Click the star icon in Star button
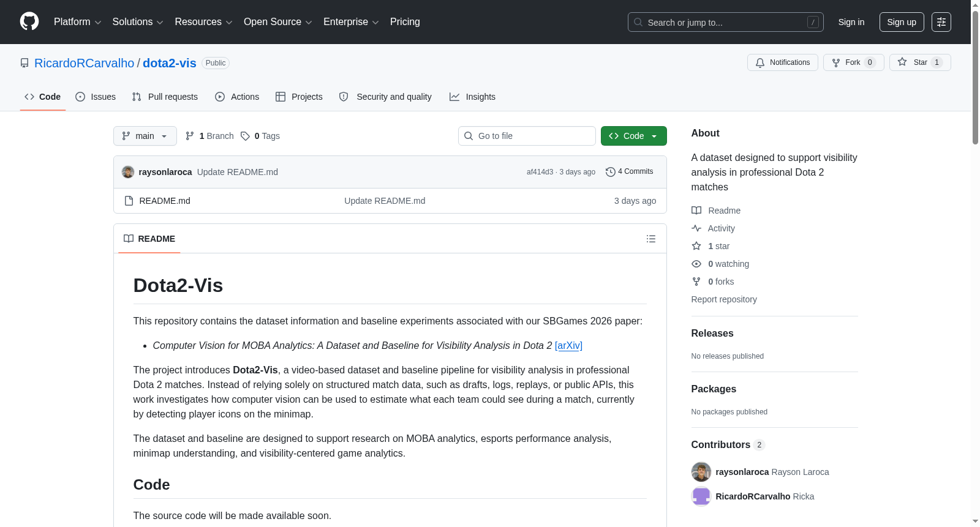 tap(902, 62)
